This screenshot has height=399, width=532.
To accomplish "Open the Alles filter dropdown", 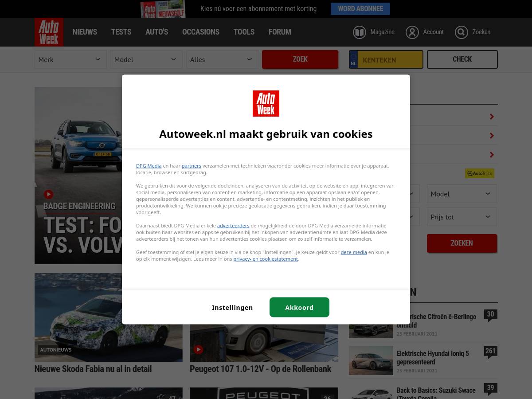I will click(x=222, y=59).
